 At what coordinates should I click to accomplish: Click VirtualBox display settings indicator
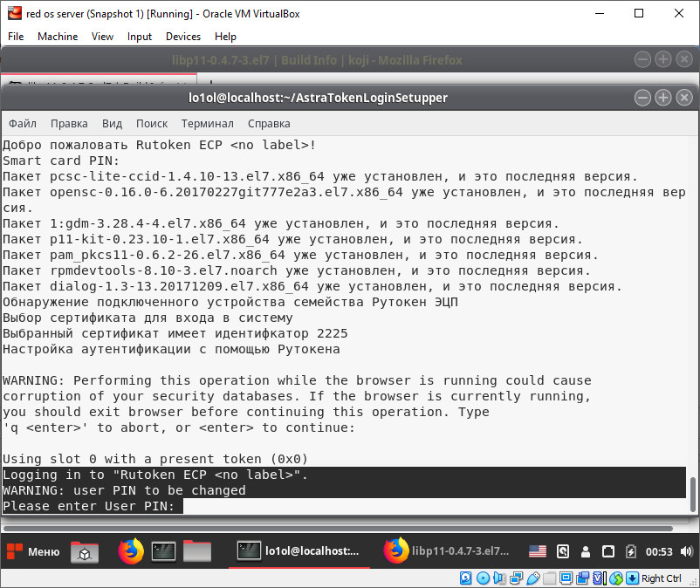click(566, 578)
